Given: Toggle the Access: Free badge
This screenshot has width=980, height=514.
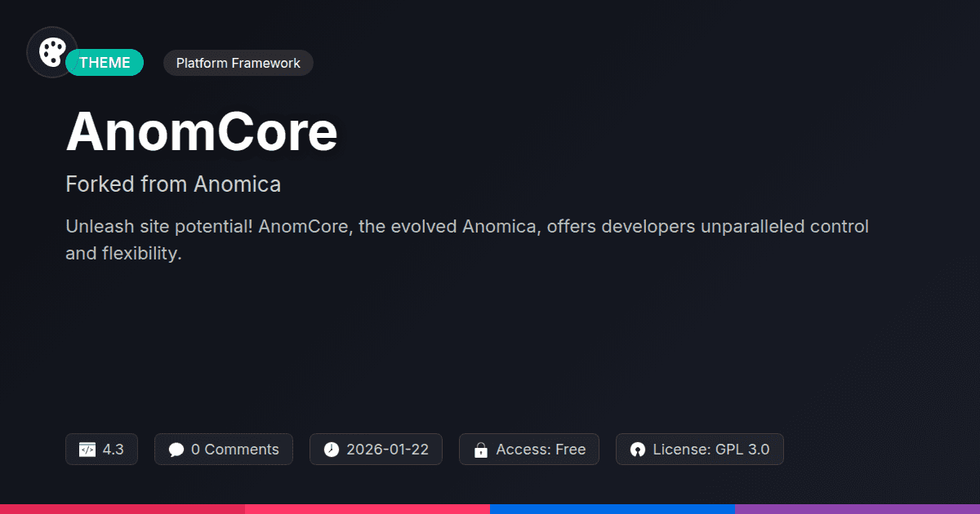Looking at the screenshot, I should tap(528, 449).
